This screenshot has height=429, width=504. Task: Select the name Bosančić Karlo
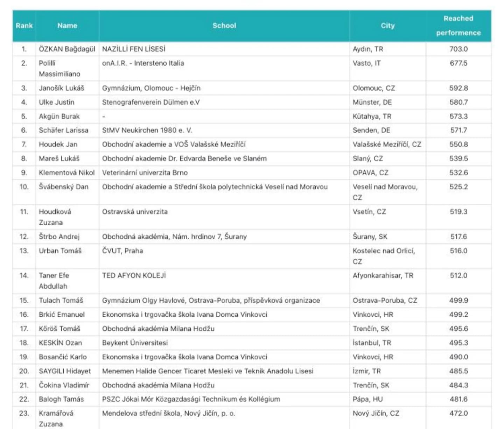pos(63,357)
